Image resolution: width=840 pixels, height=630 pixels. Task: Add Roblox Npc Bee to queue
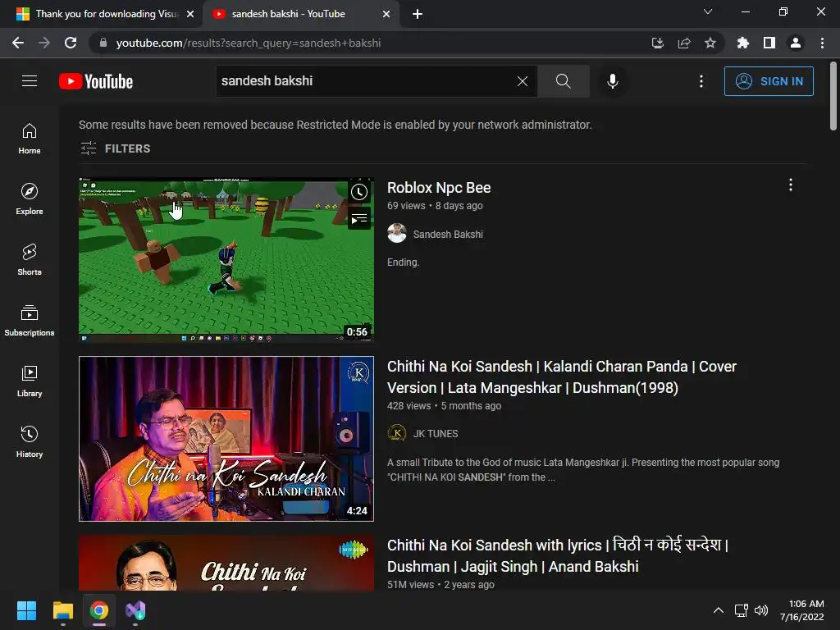tap(359, 218)
